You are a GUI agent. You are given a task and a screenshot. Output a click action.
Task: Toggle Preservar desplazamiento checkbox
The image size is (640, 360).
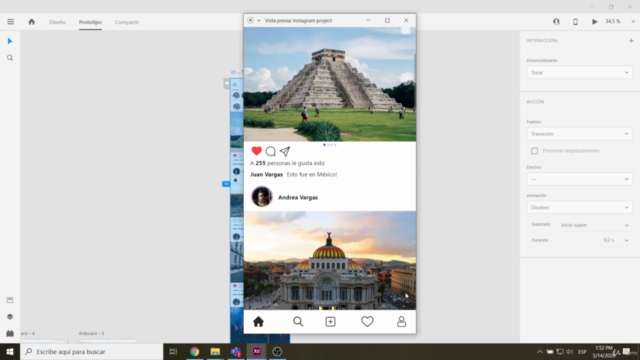pyautogui.click(x=534, y=151)
